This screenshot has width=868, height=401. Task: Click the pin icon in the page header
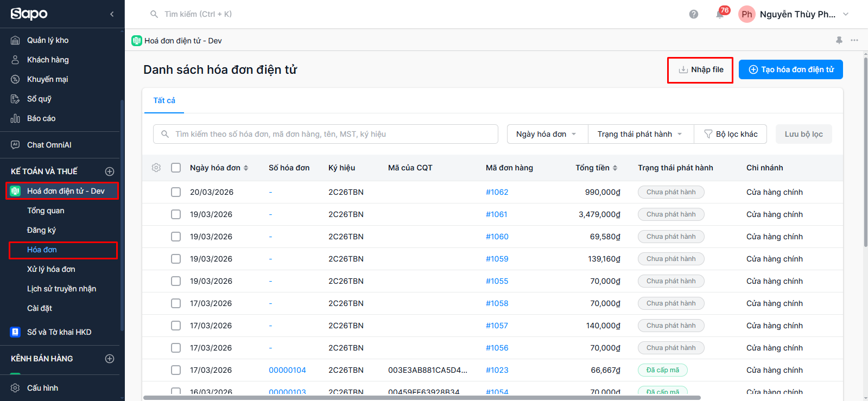[839, 41]
